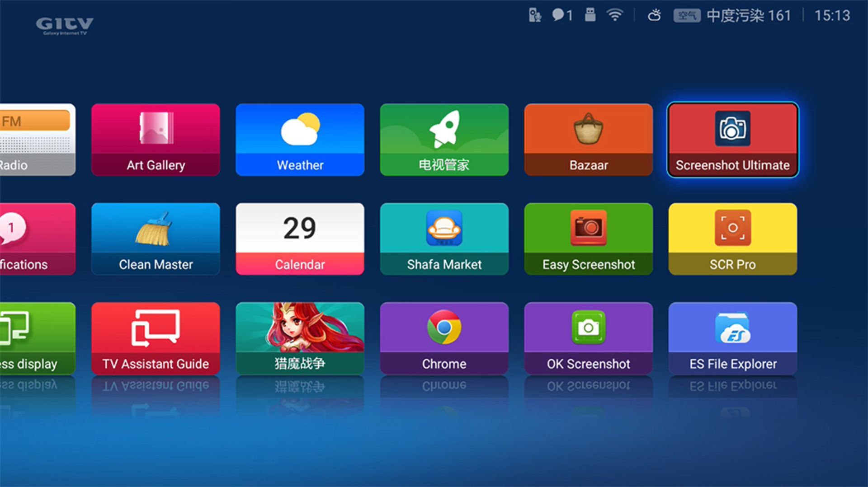Open the Chrome browser
This screenshot has width=868, height=487.
[x=444, y=338]
